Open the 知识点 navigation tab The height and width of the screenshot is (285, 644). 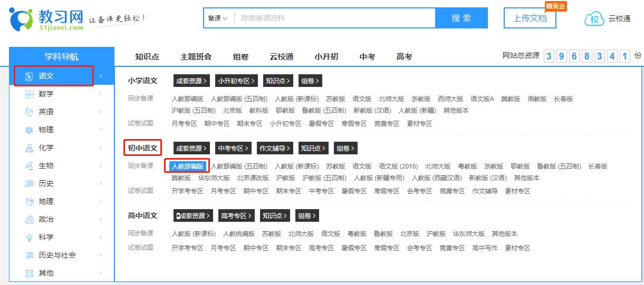coord(147,57)
